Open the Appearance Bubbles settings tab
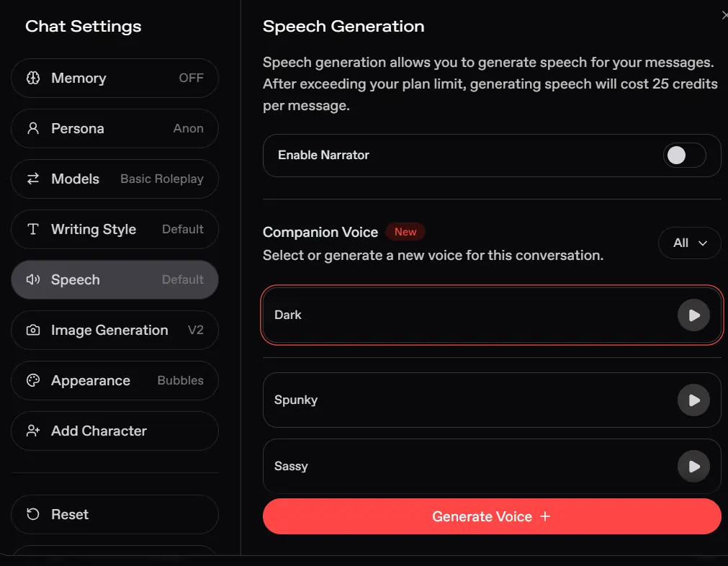The height and width of the screenshot is (566, 728). (114, 380)
